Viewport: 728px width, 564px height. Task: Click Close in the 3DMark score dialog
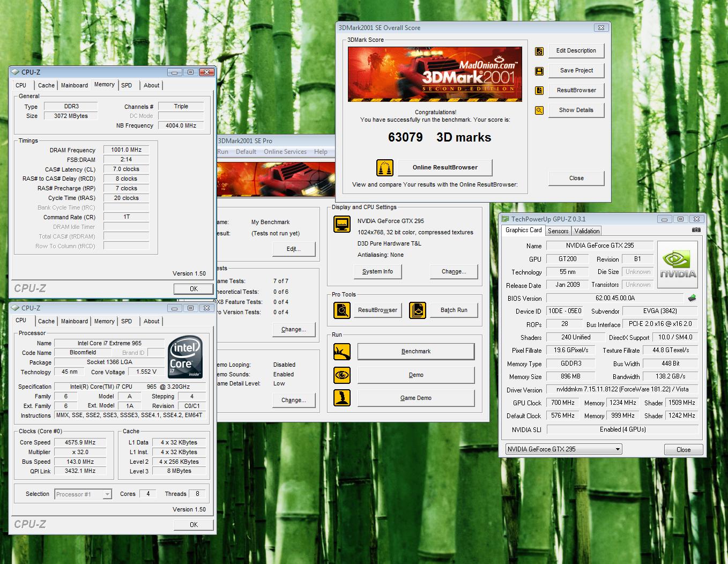tap(576, 179)
